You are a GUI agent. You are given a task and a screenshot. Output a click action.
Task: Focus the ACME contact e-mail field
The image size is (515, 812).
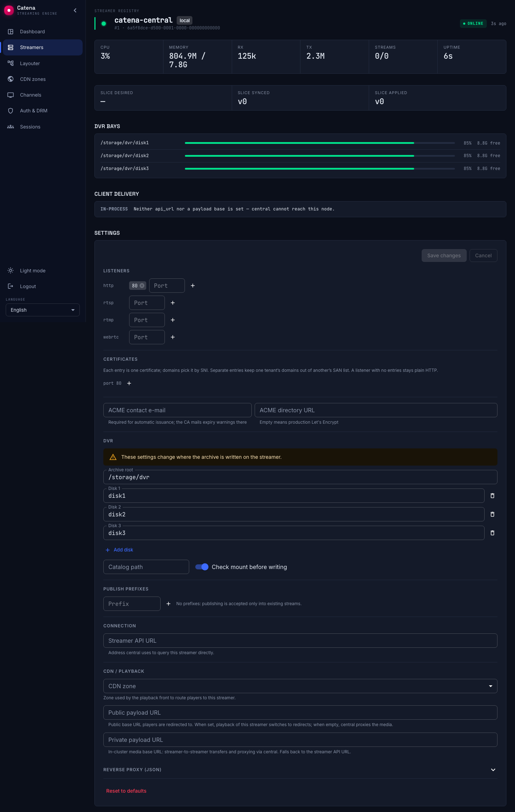pos(177,410)
